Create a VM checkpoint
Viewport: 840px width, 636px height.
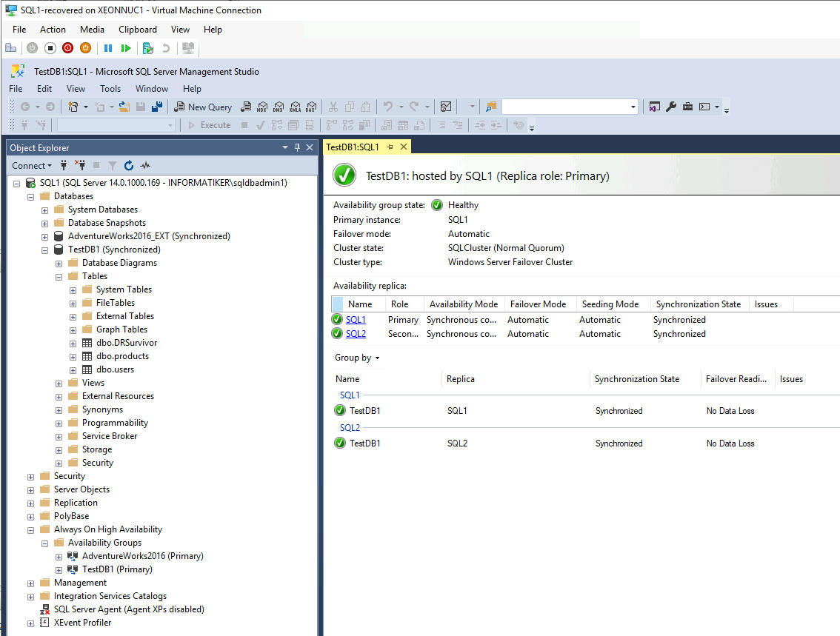pos(148,48)
